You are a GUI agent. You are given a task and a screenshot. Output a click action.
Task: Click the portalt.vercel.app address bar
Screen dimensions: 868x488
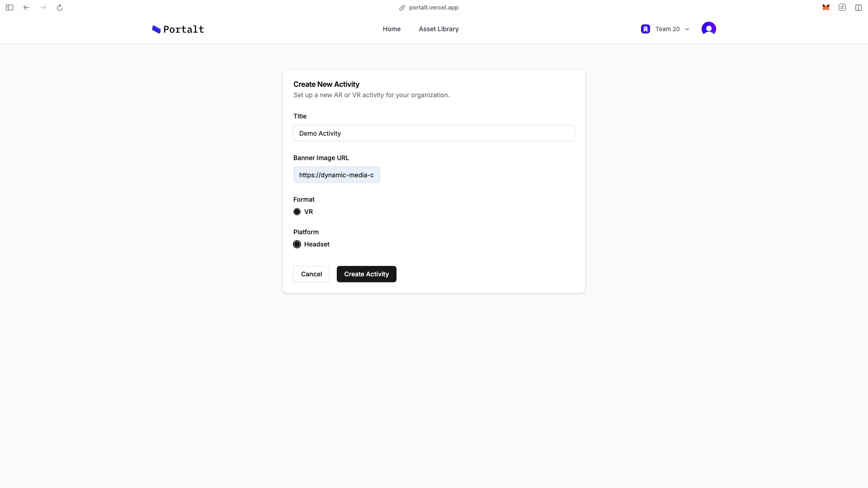[x=433, y=8]
